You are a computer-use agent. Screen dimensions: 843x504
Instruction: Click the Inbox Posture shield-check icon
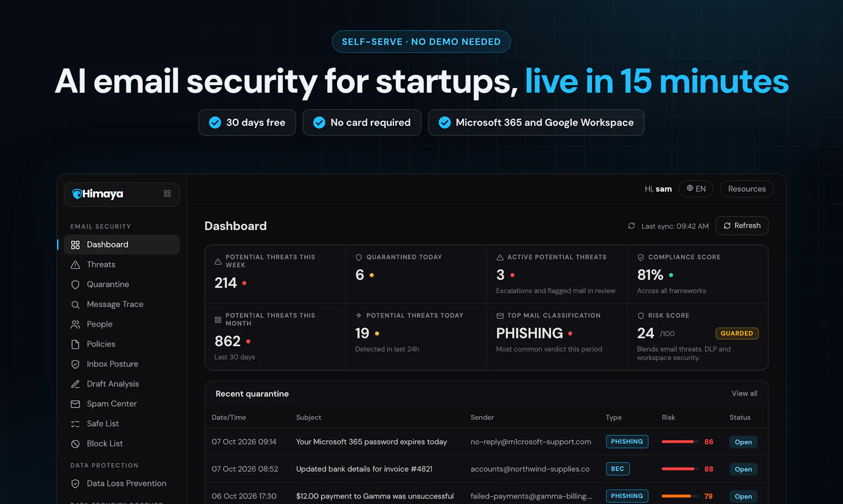point(75,364)
